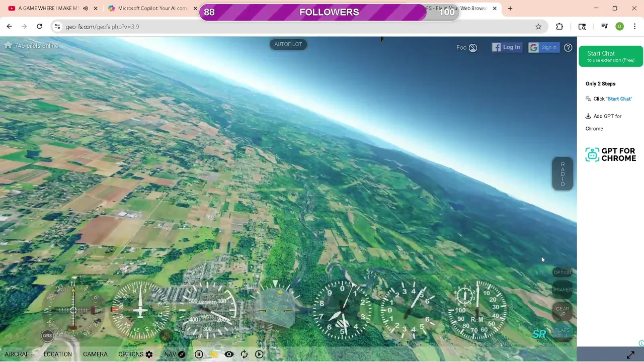Reload the page
This screenshot has width=644, height=362.
tap(39, 27)
